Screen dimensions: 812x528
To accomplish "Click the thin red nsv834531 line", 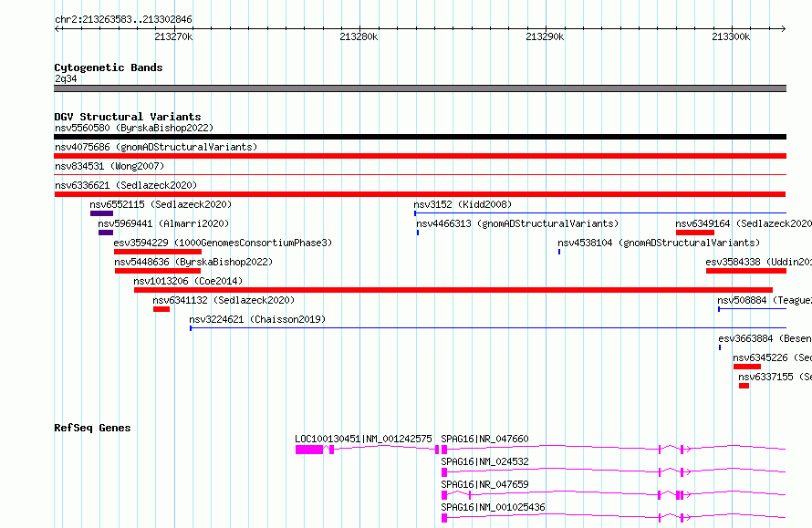I will pos(420,175).
